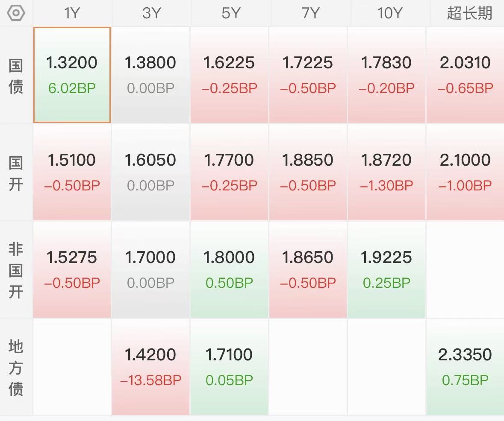Click the 地方债 超长期 cell 2.3350

pyautogui.click(x=465, y=367)
